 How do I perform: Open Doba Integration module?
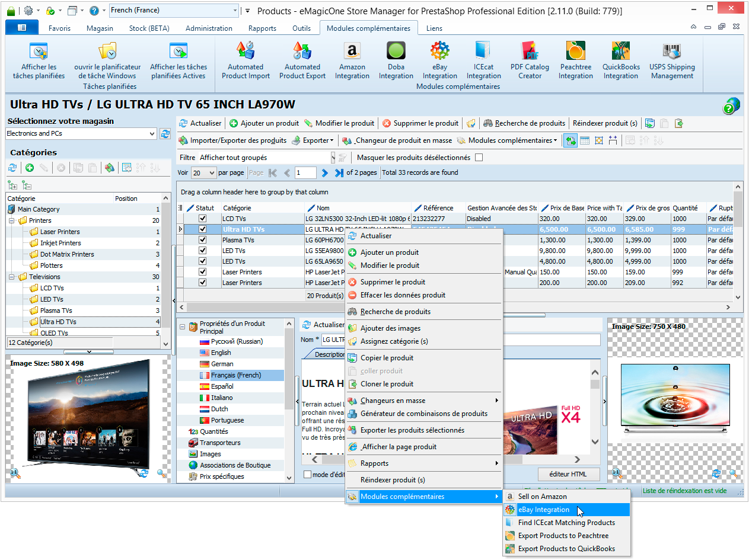point(396,60)
